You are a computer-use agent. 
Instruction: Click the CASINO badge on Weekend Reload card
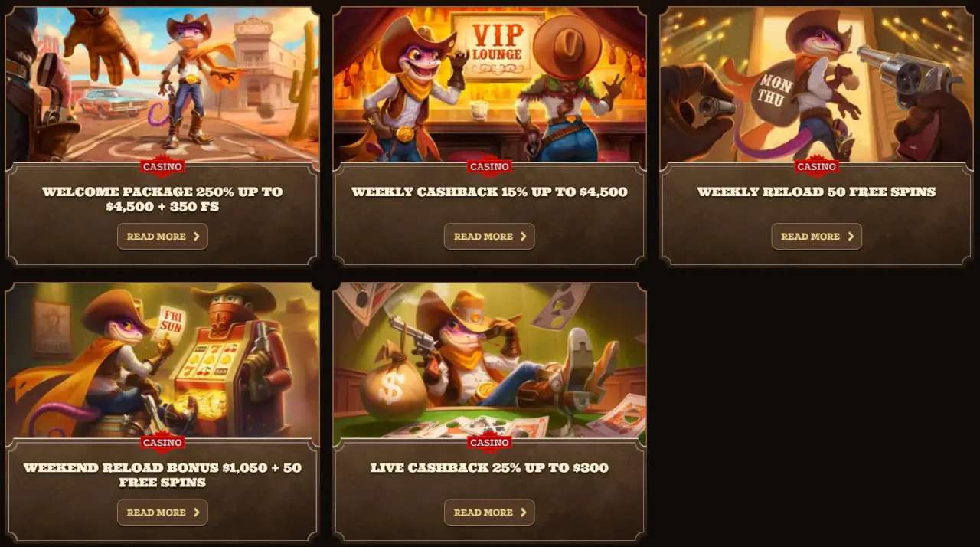pos(162,442)
